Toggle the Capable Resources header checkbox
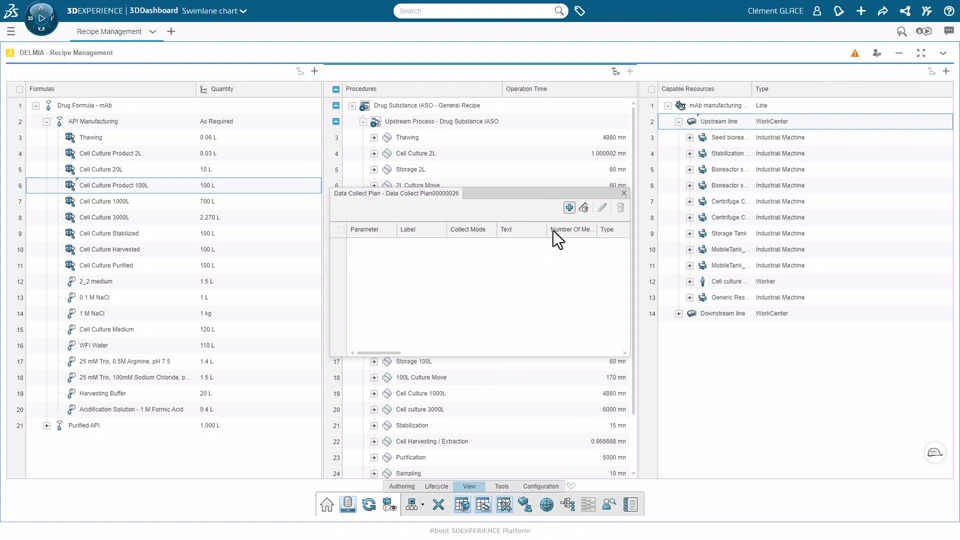The height and width of the screenshot is (540, 960). 651,89
